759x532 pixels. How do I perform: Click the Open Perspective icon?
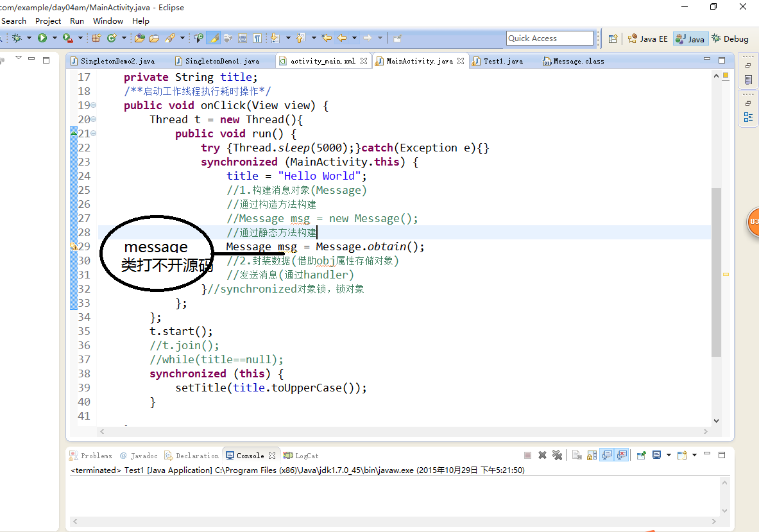(x=613, y=39)
